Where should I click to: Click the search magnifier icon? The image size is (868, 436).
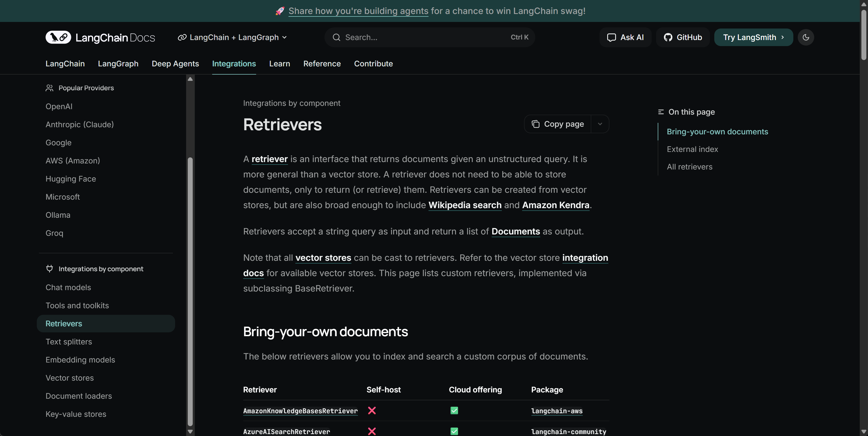(336, 37)
